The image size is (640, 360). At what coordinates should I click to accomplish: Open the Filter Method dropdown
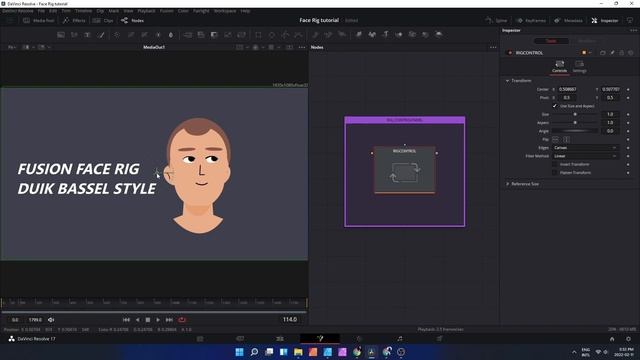coord(585,156)
